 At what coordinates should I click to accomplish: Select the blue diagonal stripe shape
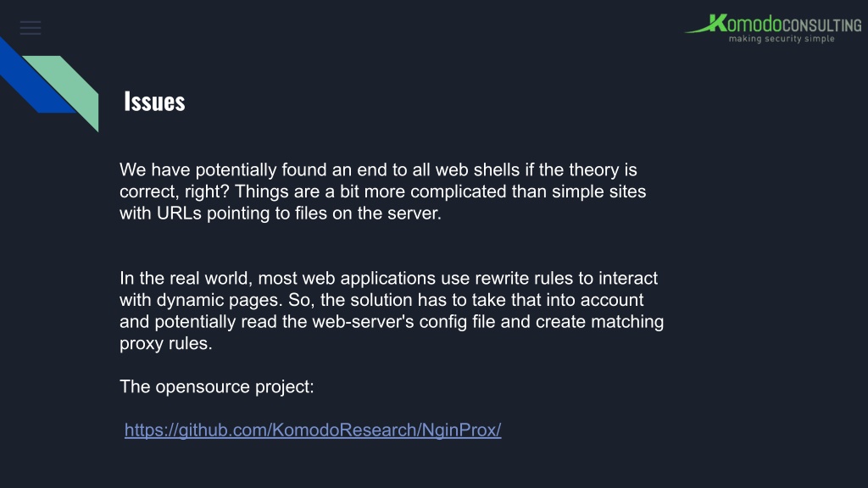click(x=33, y=77)
